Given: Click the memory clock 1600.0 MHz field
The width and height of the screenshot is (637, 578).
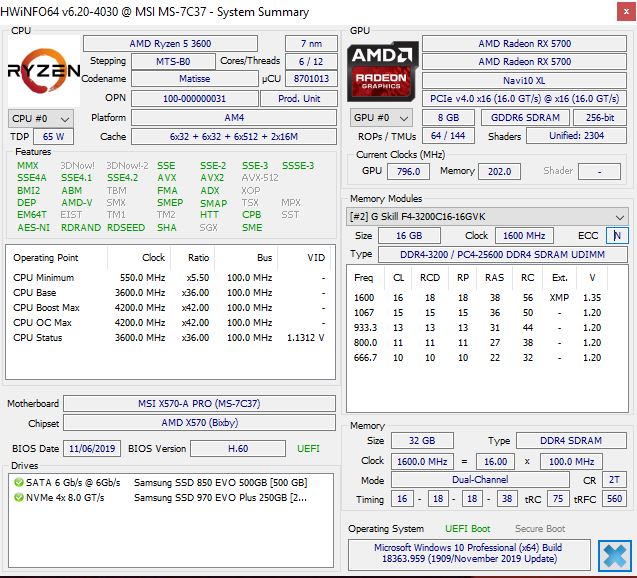Looking at the screenshot, I should coord(422,462).
